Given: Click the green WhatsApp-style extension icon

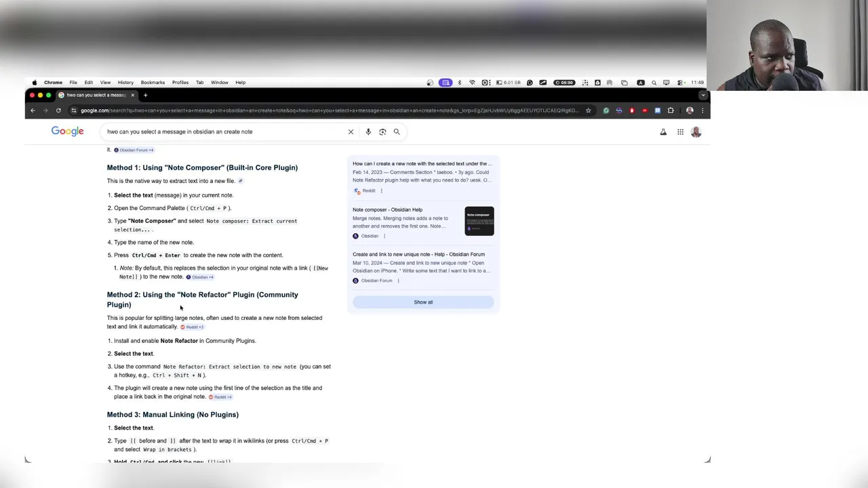Looking at the screenshot, I should [606, 110].
